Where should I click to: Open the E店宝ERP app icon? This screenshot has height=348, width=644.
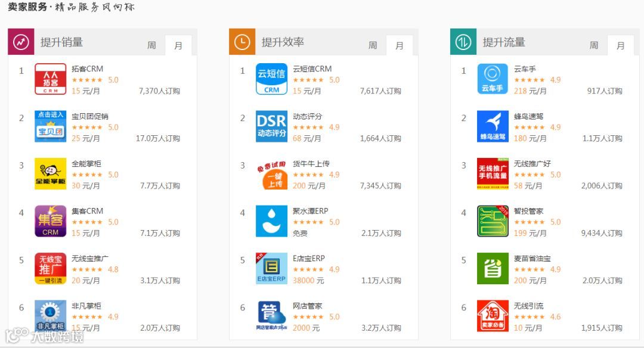click(x=271, y=268)
